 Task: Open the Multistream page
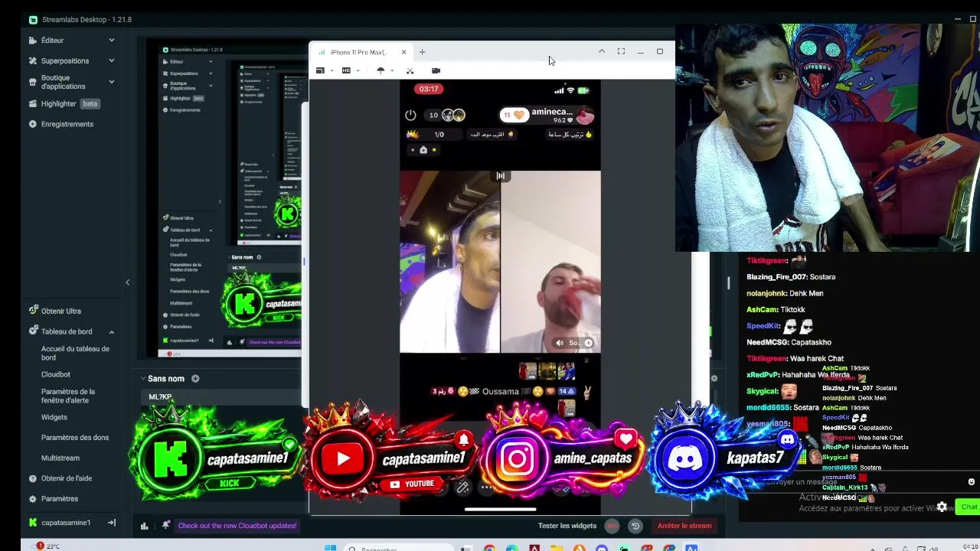(60, 458)
